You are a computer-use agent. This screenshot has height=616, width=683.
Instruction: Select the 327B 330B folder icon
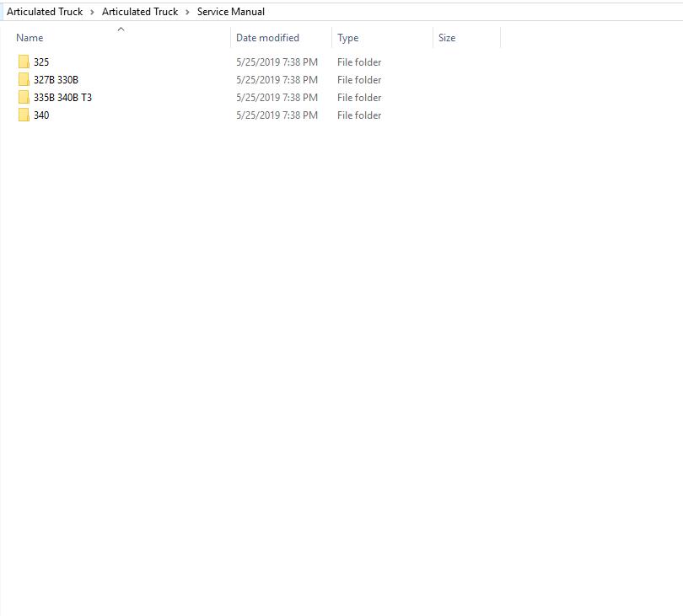coord(24,79)
